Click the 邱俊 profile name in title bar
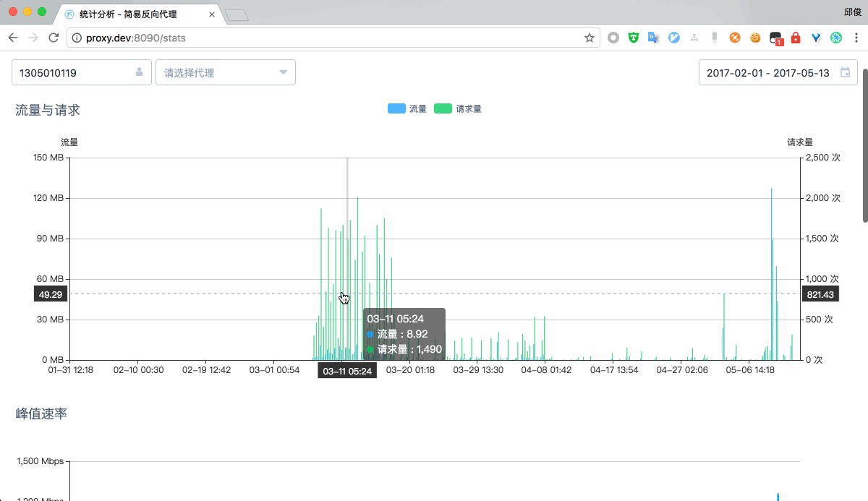 (x=853, y=12)
